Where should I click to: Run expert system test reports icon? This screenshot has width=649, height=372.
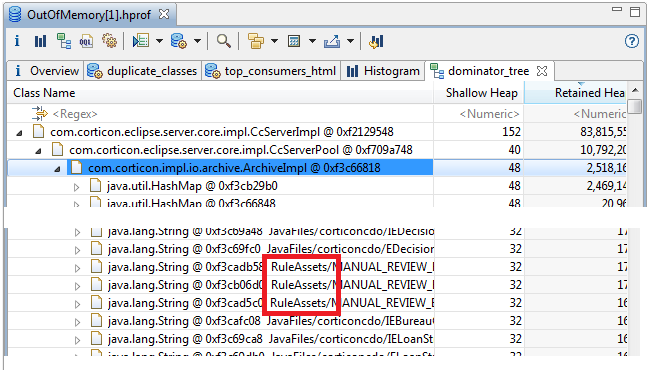(141, 41)
